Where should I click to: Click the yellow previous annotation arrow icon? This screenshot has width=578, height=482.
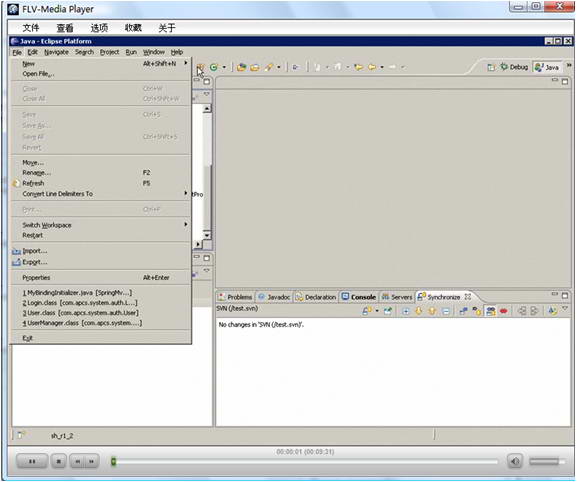click(x=372, y=67)
